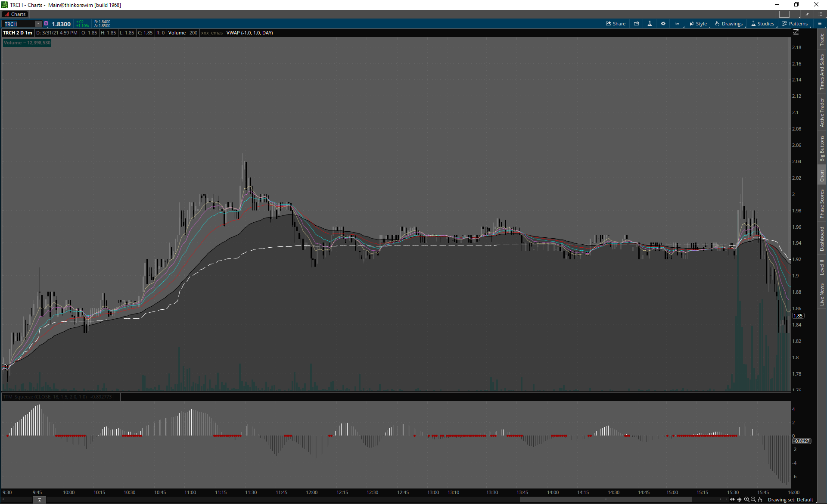This screenshot has width=827, height=504.
Task: Click the Patterns button
Action: [795, 24]
